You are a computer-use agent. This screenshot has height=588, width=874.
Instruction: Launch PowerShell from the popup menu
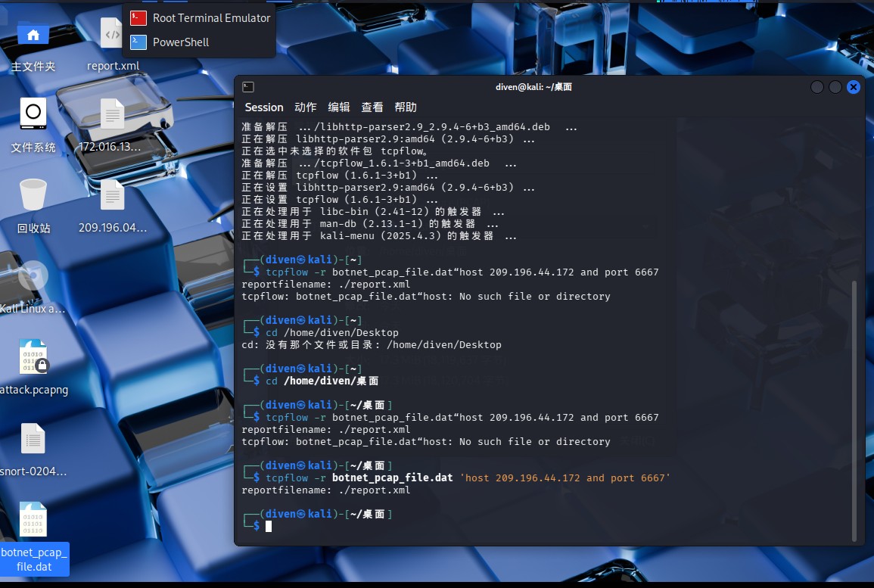pyautogui.click(x=200, y=42)
